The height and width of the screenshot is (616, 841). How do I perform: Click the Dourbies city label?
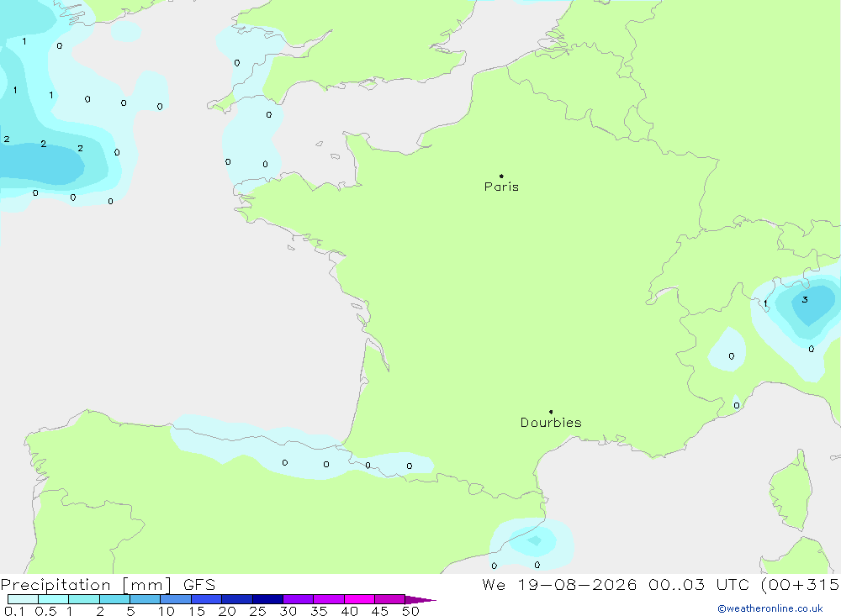coord(551,423)
